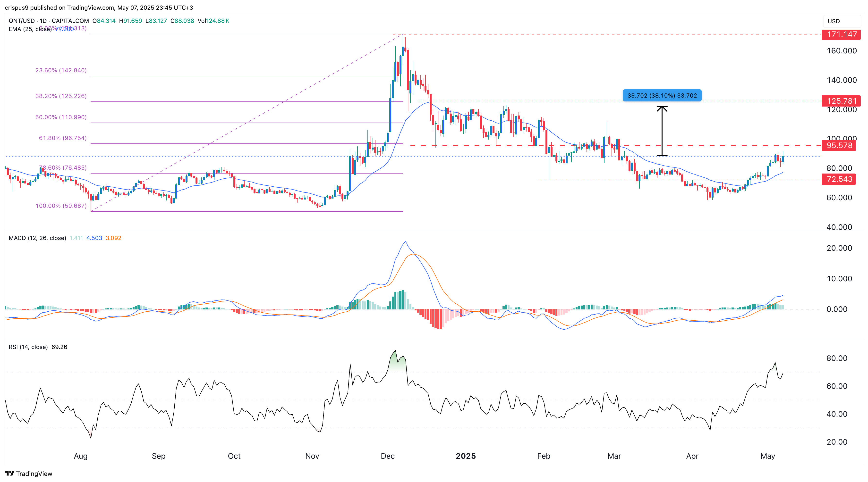Click the Mar label on time axis
The width and height of the screenshot is (868, 482).
[x=614, y=456]
